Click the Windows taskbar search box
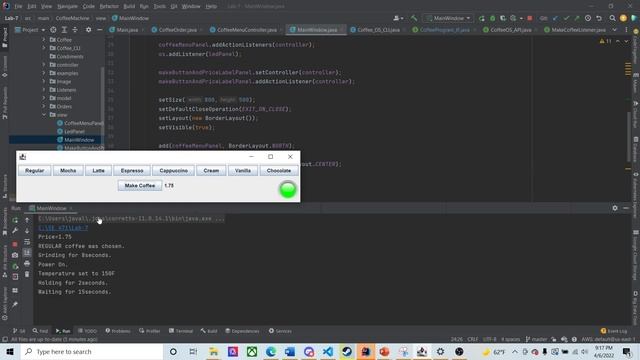The image size is (640, 360). [x=92, y=351]
